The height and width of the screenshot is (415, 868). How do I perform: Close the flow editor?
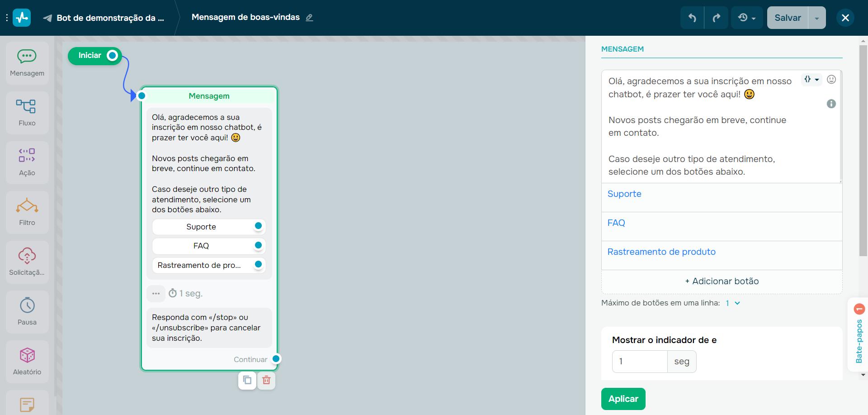(845, 18)
